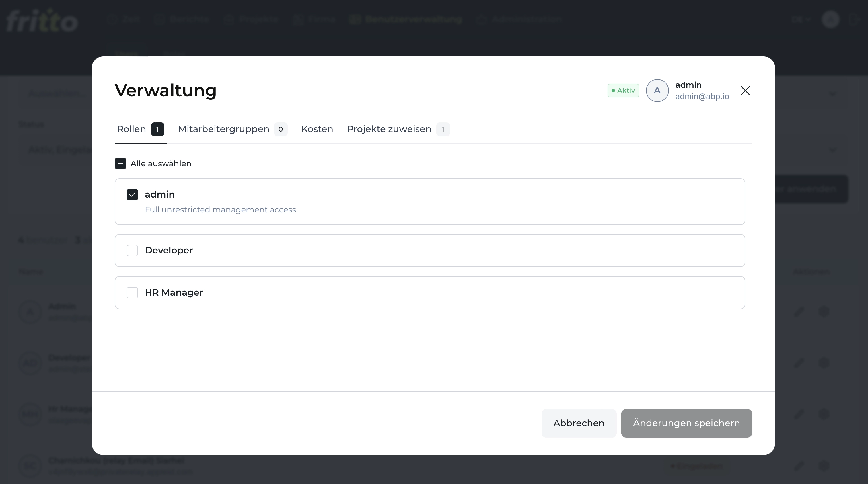Click the Abbrechen button

click(x=579, y=423)
